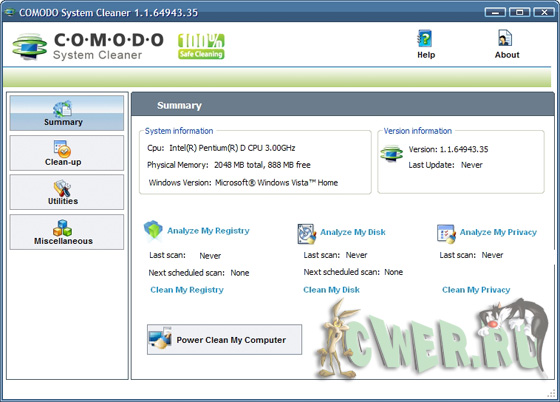
Task: Click the Analyze My Privacy link
Action: click(498, 232)
